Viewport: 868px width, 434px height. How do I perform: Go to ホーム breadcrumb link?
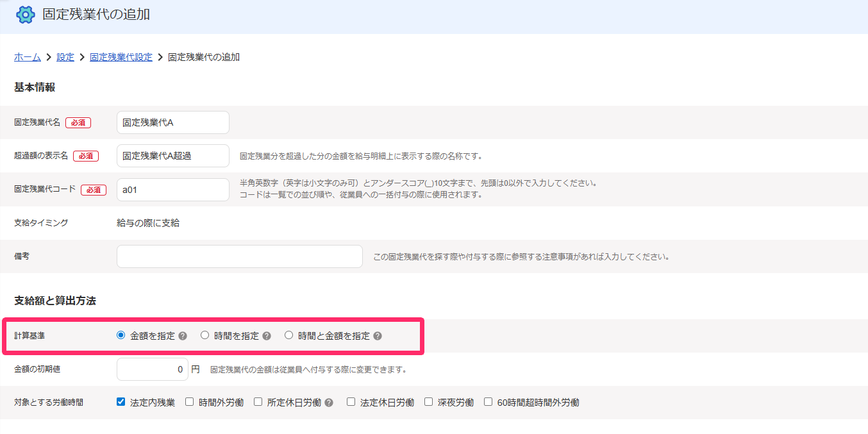(28, 57)
